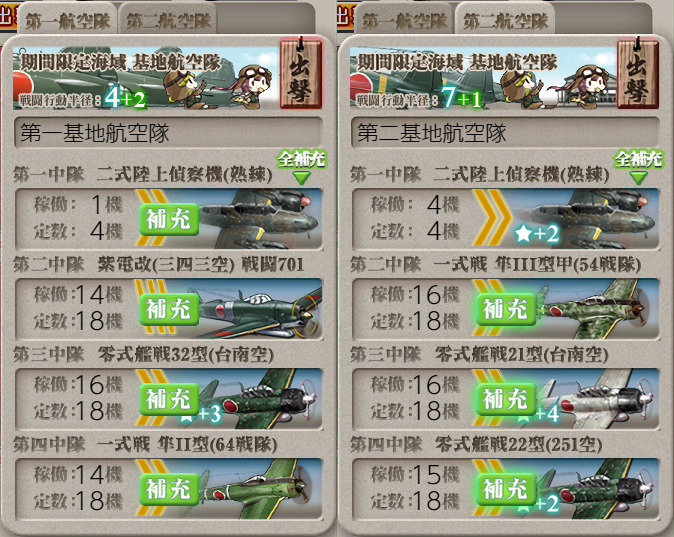The height and width of the screenshot is (537, 674).
Task: Select the white 零式艦戦21型 plane image
Action: click(597, 399)
